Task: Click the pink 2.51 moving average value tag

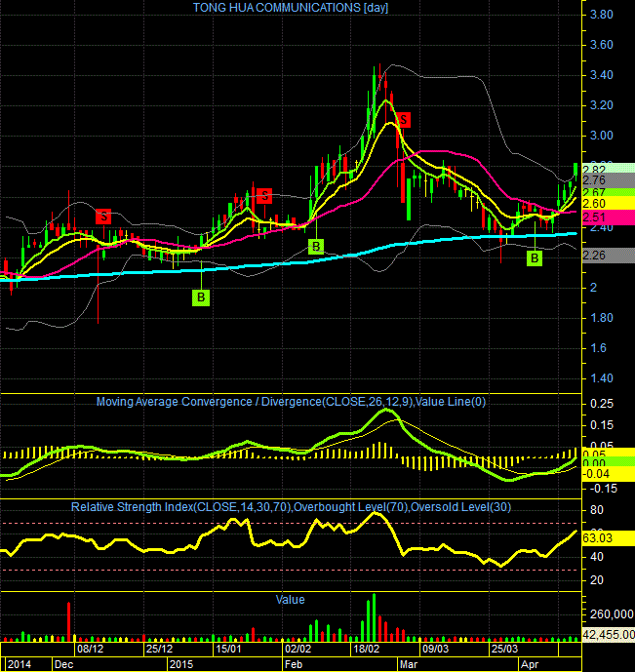Action: click(x=608, y=217)
